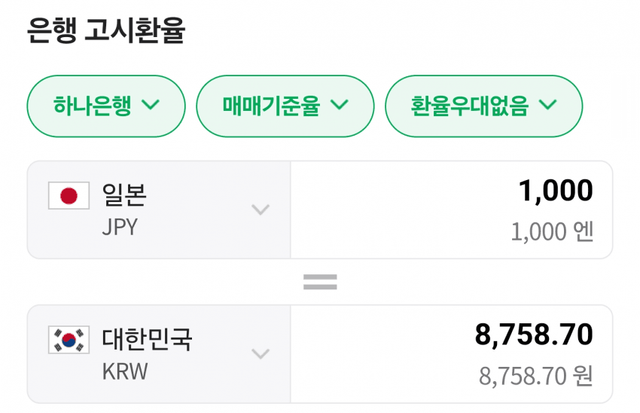Expand the KRW currency chevron

pos(261,354)
